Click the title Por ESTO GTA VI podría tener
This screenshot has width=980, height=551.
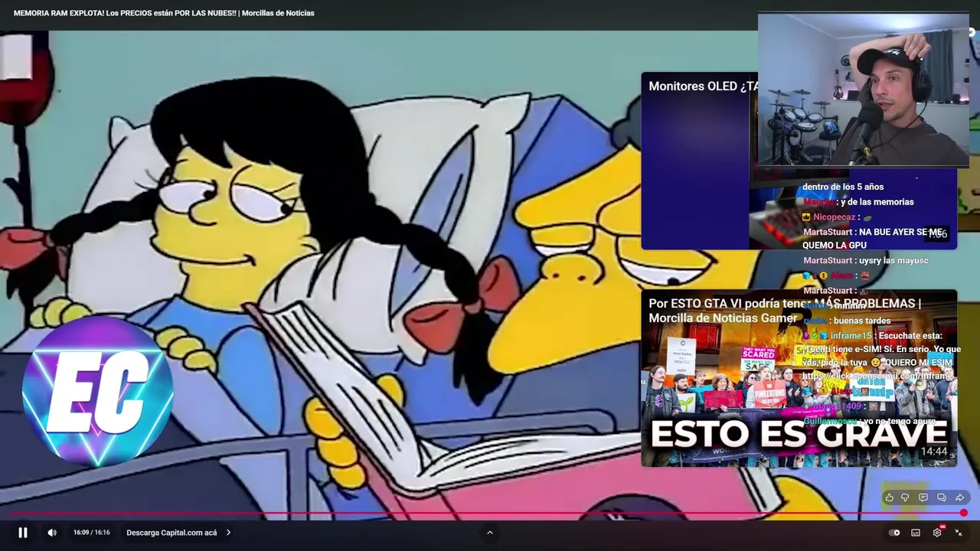tap(785, 310)
